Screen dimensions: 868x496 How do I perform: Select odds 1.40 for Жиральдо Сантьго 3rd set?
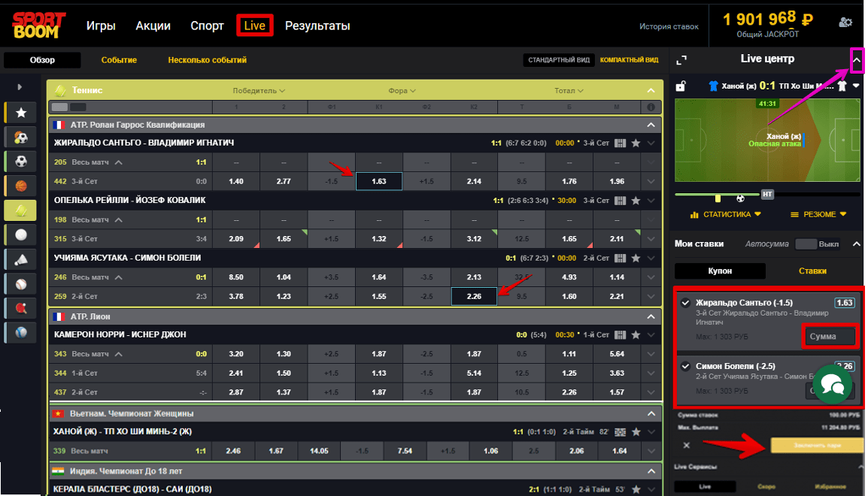(x=236, y=181)
